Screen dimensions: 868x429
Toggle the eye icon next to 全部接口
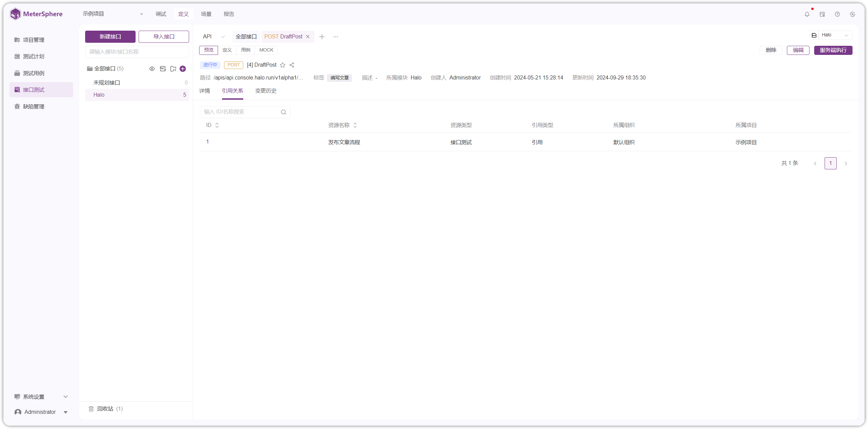(x=152, y=69)
